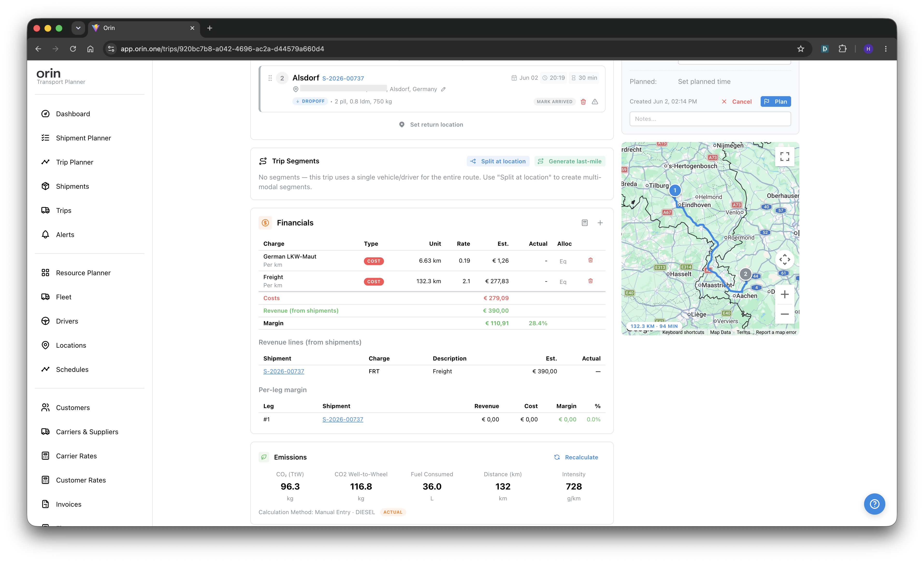This screenshot has height=562, width=924.
Task: Cancel the trip
Action: (736, 102)
